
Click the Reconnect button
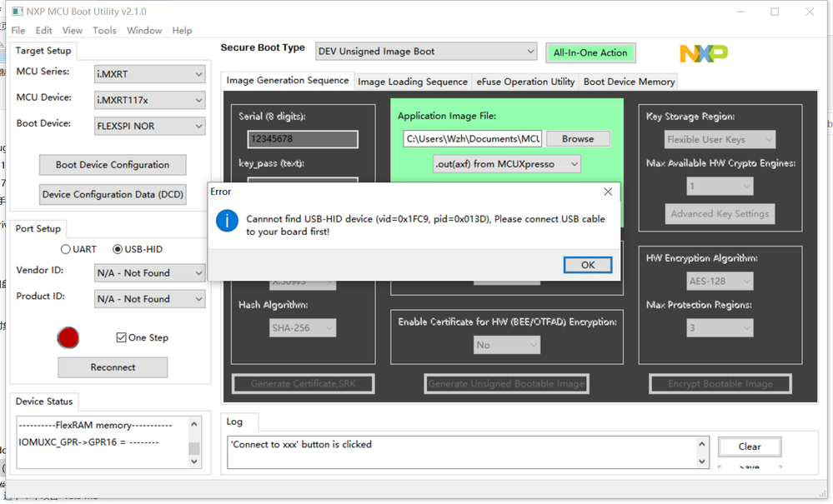(113, 367)
